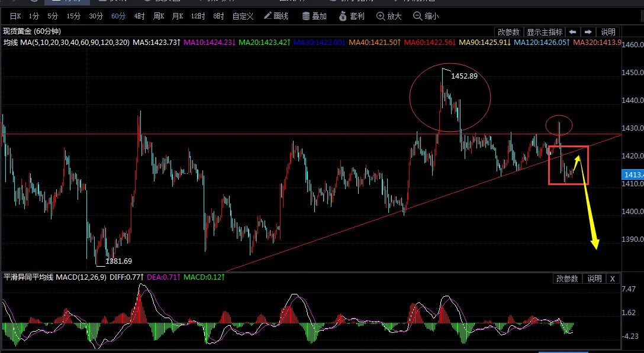
Task: Click the left arrow indicator navigation button
Action: [572, 32]
